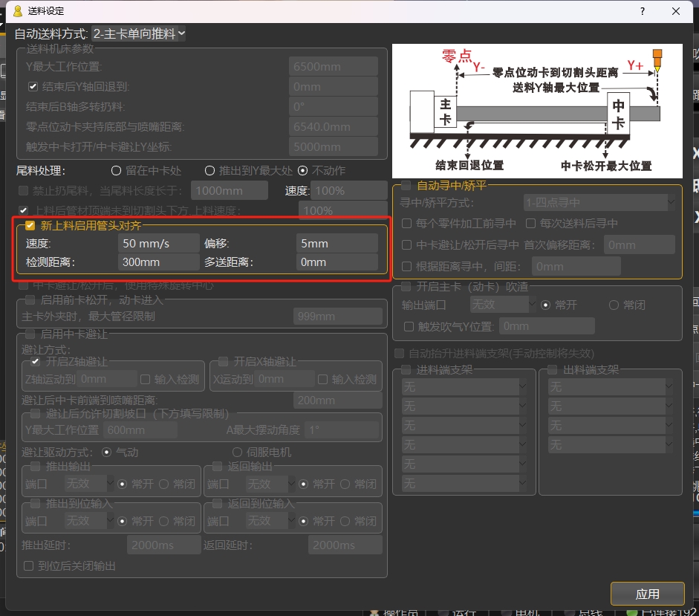Toggle the 开启Z轴避让 checkbox
The height and width of the screenshot is (616, 699).
pos(36,361)
